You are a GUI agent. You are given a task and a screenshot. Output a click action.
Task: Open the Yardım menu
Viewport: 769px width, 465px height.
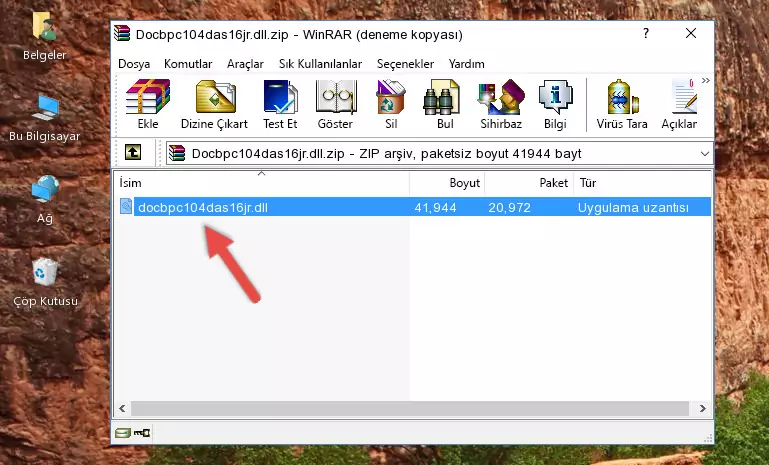click(x=466, y=64)
